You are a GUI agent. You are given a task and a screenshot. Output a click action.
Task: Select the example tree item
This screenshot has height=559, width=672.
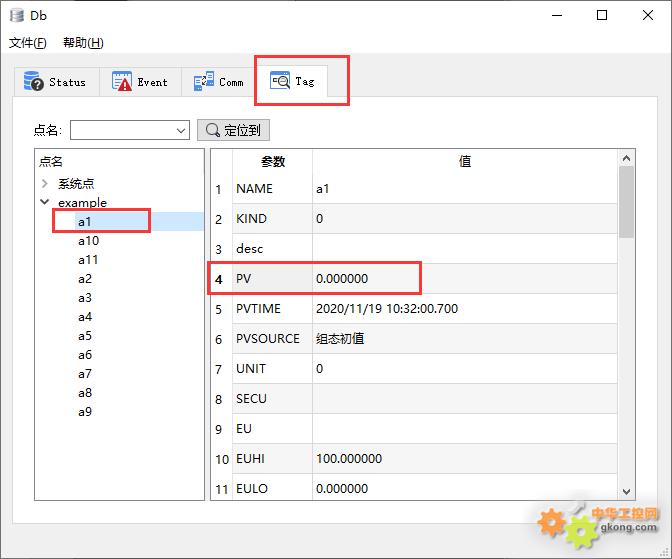click(x=82, y=202)
